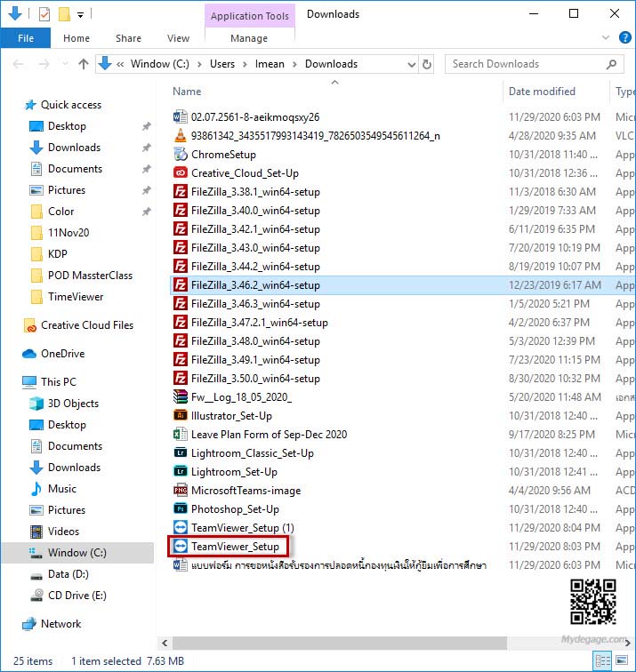This screenshot has height=672, width=636.
Task: Switch to details view icon in status bar
Action: 602,660
